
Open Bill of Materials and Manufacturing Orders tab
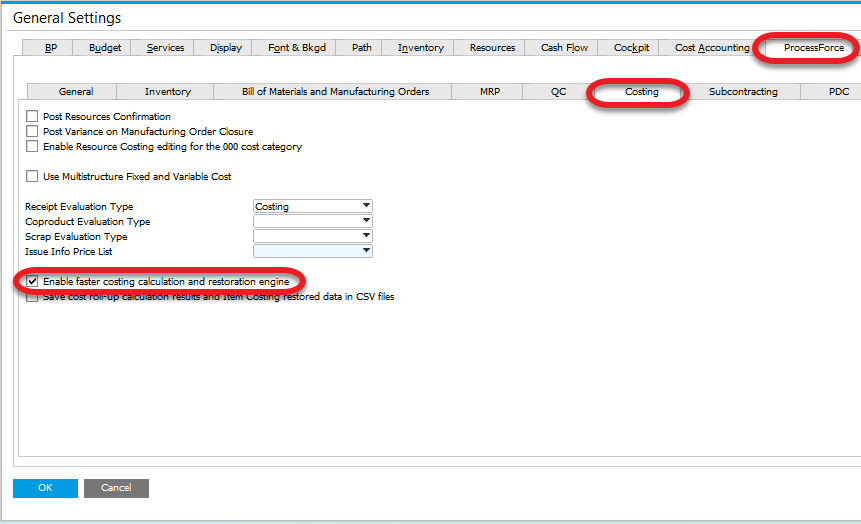click(x=335, y=92)
